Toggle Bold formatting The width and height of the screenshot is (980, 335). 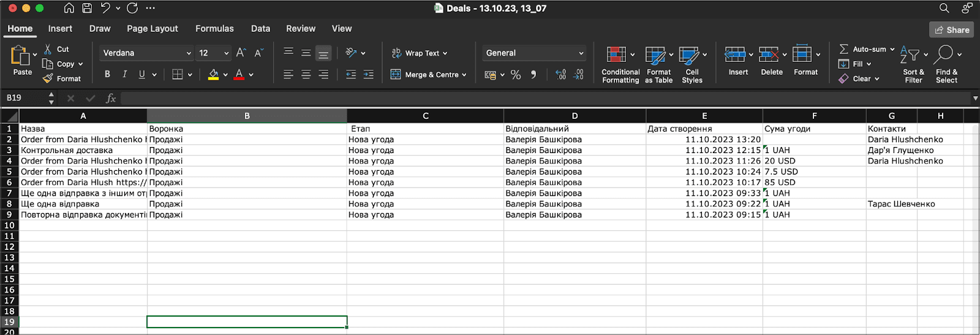tap(107, 74)
